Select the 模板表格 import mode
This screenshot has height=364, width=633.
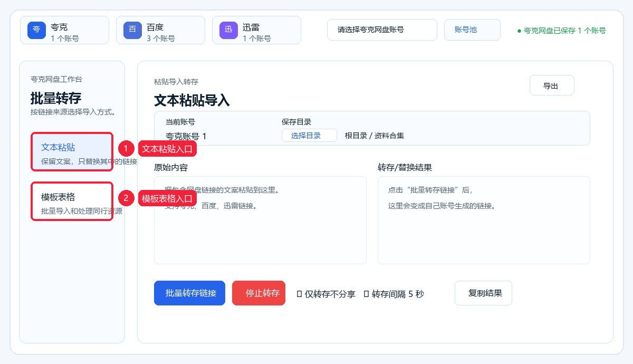(x=72, y=202)
